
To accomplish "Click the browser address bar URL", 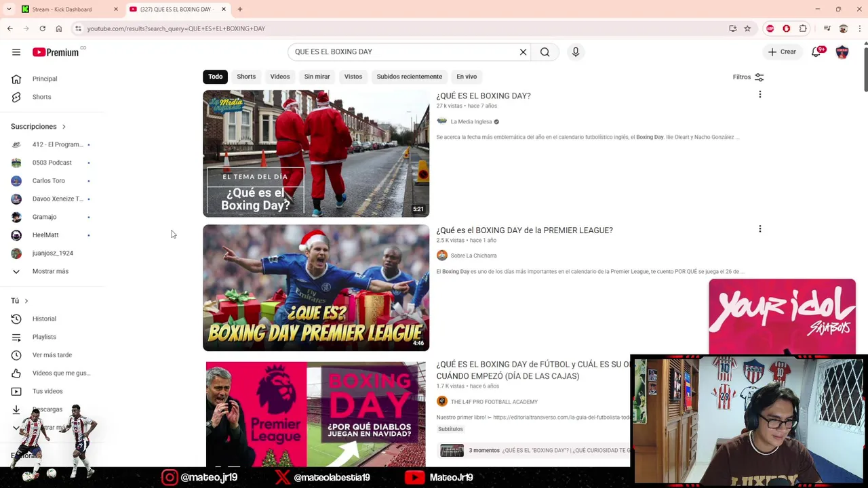I will tap(176, 28).
